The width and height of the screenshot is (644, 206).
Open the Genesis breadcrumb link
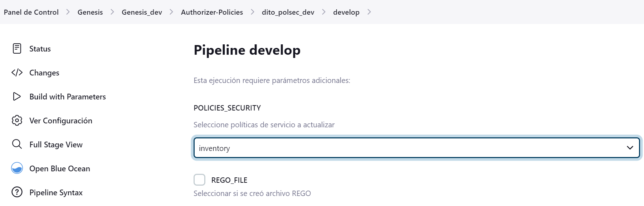(x=90, y=12)
